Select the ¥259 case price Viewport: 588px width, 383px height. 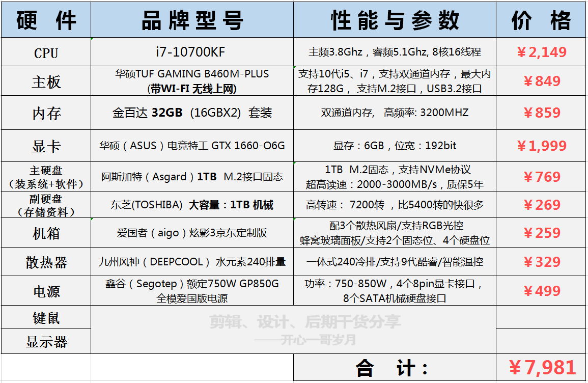click(x=541, y=233)
